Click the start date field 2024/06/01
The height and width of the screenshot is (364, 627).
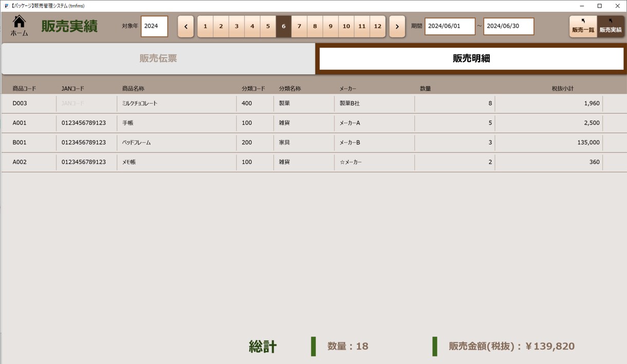(450, 26)
